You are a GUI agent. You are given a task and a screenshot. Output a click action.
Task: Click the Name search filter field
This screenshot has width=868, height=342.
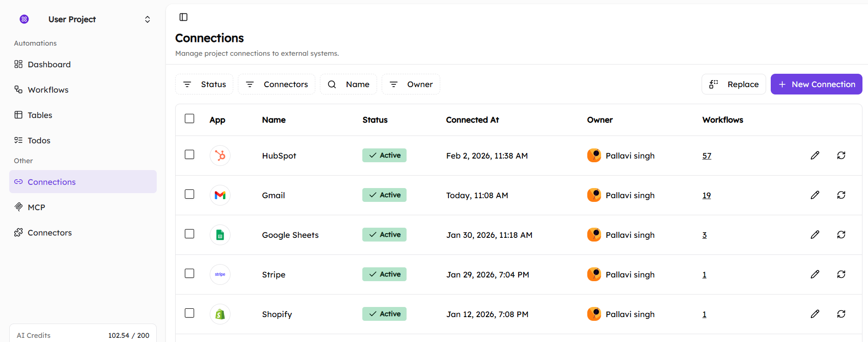[348, 84]
